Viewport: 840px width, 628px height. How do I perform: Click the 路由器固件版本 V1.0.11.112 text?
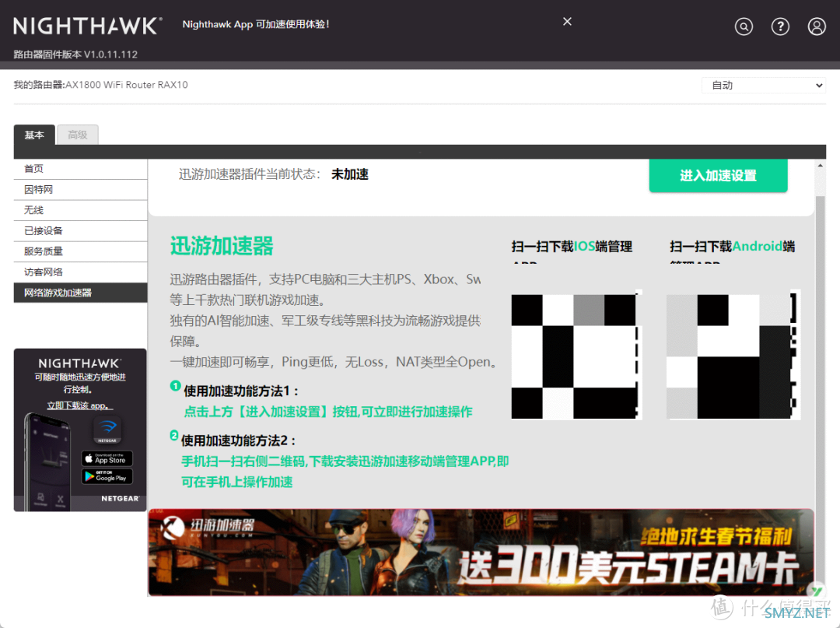75,54
